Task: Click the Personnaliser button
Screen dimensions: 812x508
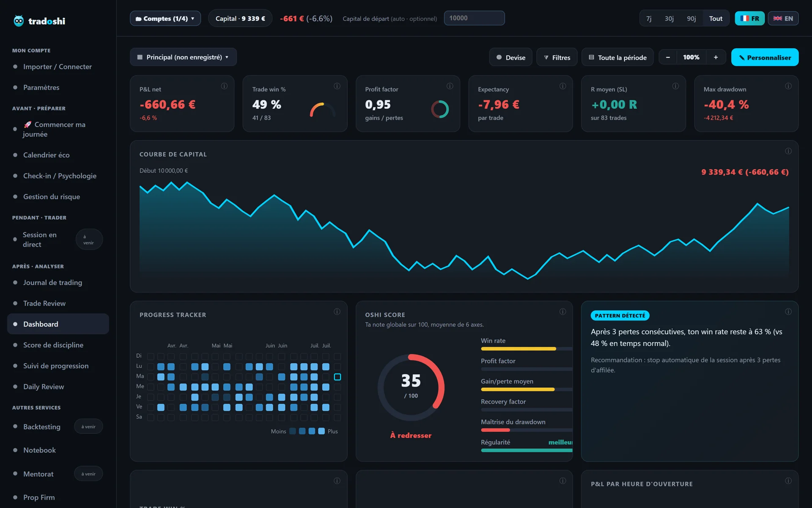Action: [765, 57]
